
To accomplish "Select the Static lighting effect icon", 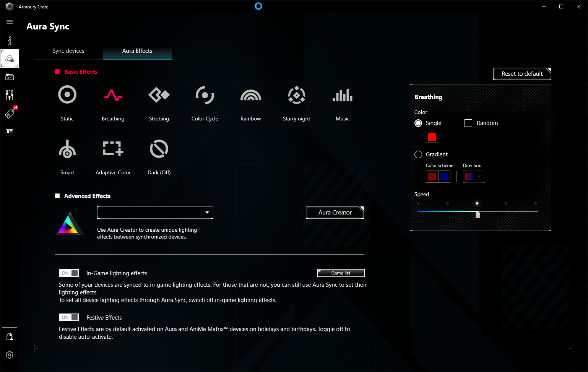I will (x=67, y=94).
